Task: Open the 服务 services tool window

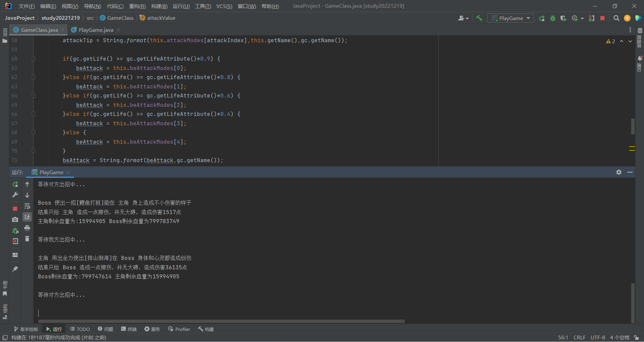Action: [x=152, y=329]
